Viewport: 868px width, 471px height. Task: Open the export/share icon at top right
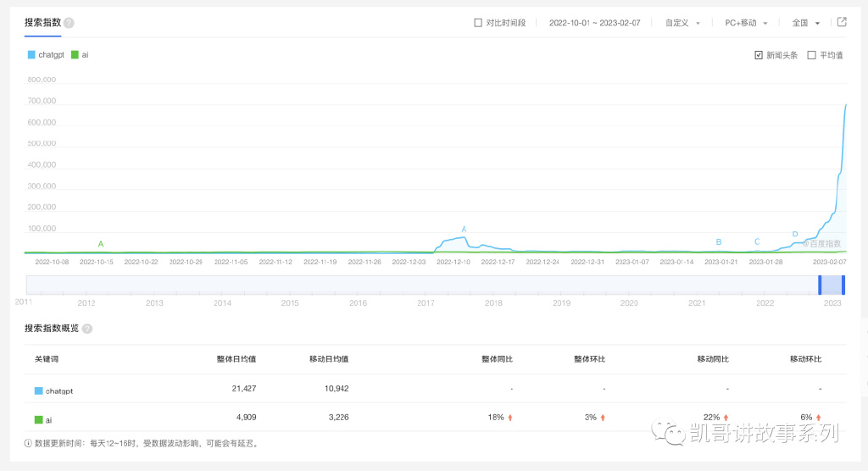pyautogui.click(x=842, y=22)
